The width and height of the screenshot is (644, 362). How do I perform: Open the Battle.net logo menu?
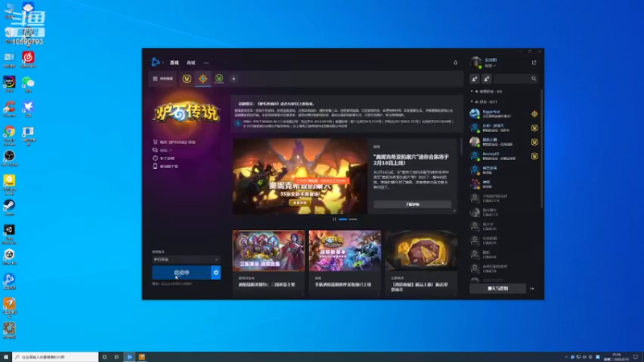(x=156, y=62)
